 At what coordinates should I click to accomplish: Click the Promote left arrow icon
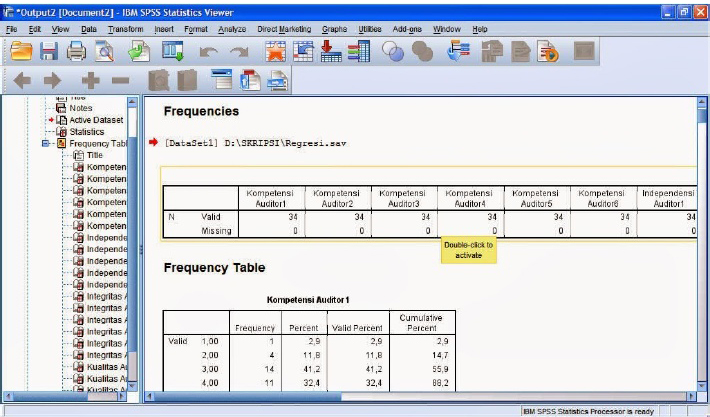(22, 81)
